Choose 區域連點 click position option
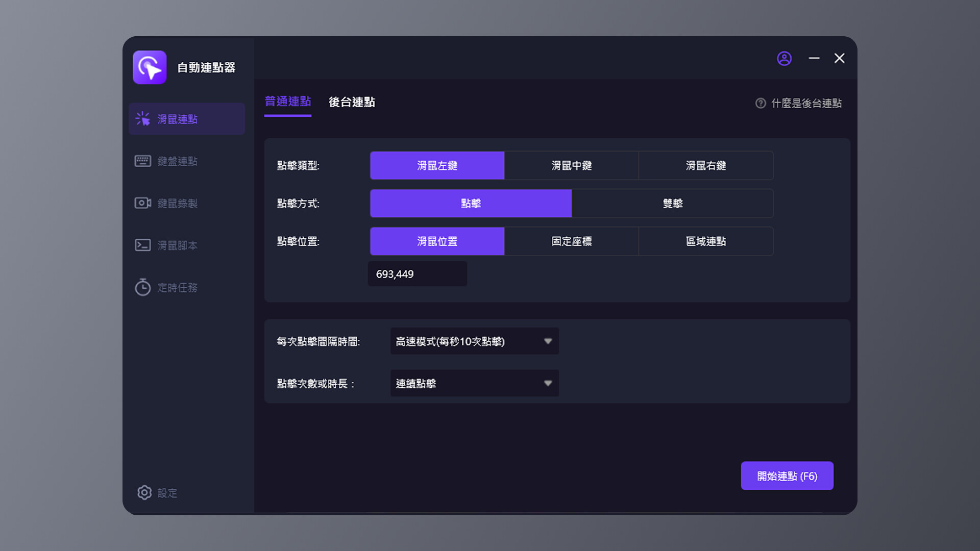 coord(705,241)
